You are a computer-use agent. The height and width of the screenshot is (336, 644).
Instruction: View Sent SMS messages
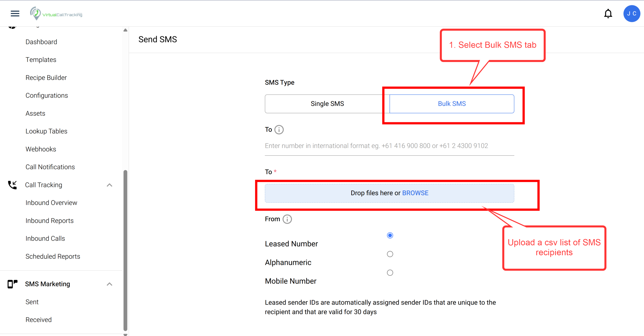tap(32, 302)
